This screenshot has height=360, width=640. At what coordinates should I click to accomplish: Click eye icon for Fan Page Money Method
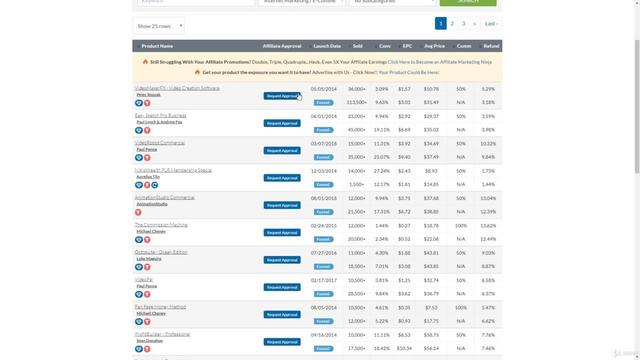tap(139, 322)
